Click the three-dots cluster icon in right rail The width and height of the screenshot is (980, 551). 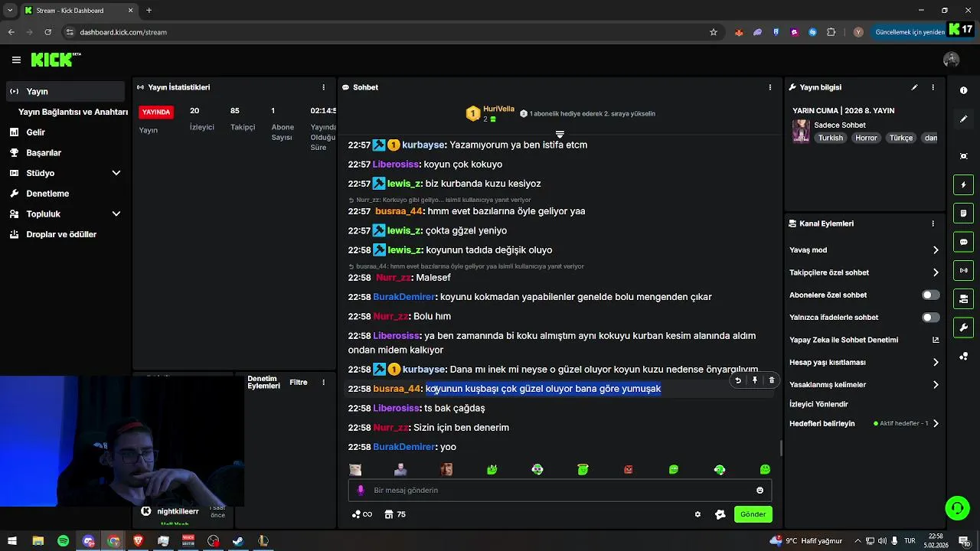963,357
